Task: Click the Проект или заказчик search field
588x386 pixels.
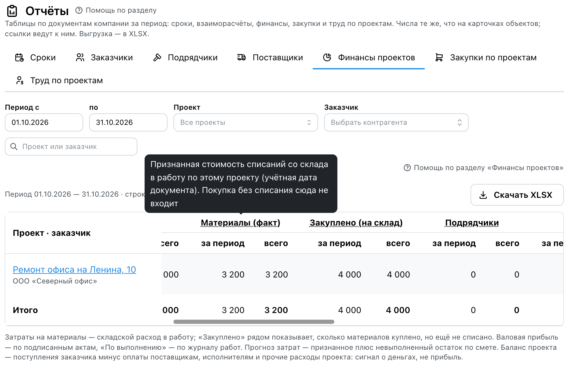Action: (x=71, y=147)
